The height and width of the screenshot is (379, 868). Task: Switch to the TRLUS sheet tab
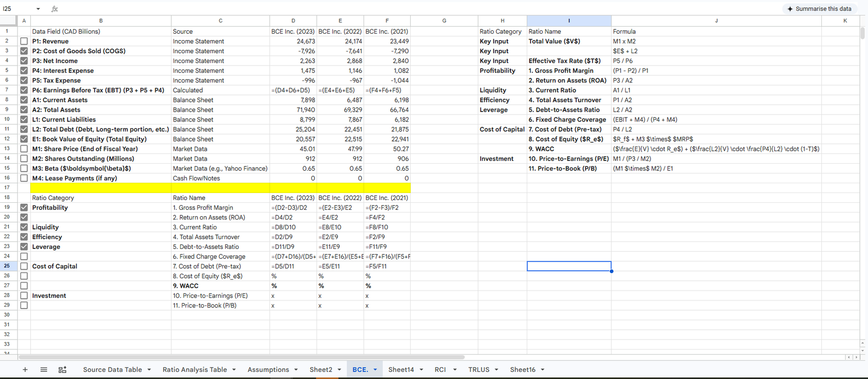click(x=478, y=369)
